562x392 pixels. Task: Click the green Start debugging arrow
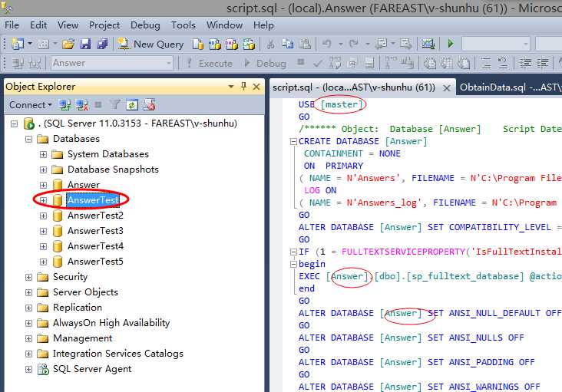pos(451,44)
